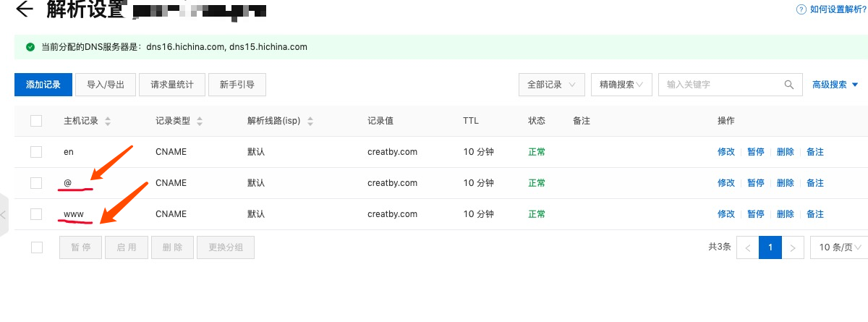Click the search magnifier icon

coord(789,85)
